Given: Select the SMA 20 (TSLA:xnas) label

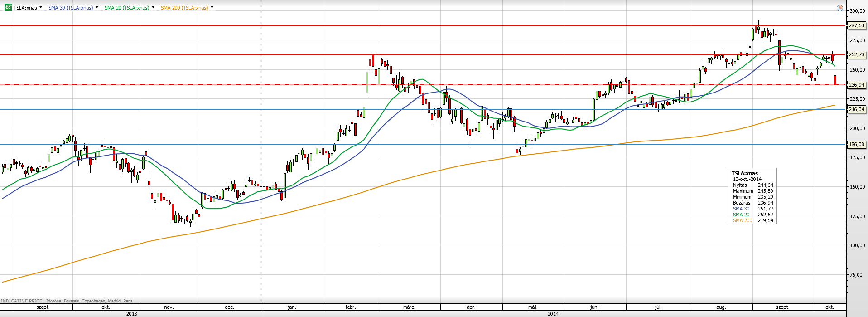Looking at the screenshot, I should tap(127, 8).
